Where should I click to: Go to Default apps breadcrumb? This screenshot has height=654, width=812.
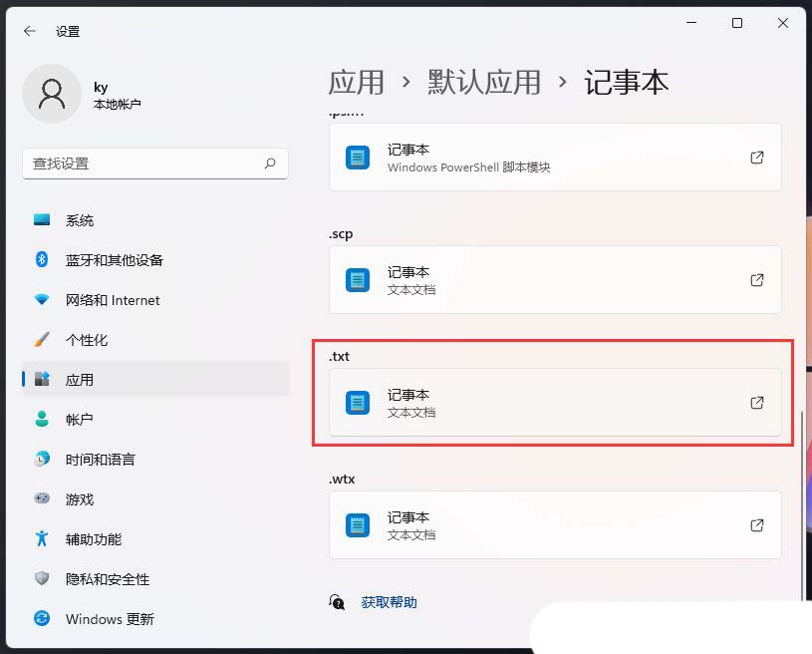pos(484,82)
